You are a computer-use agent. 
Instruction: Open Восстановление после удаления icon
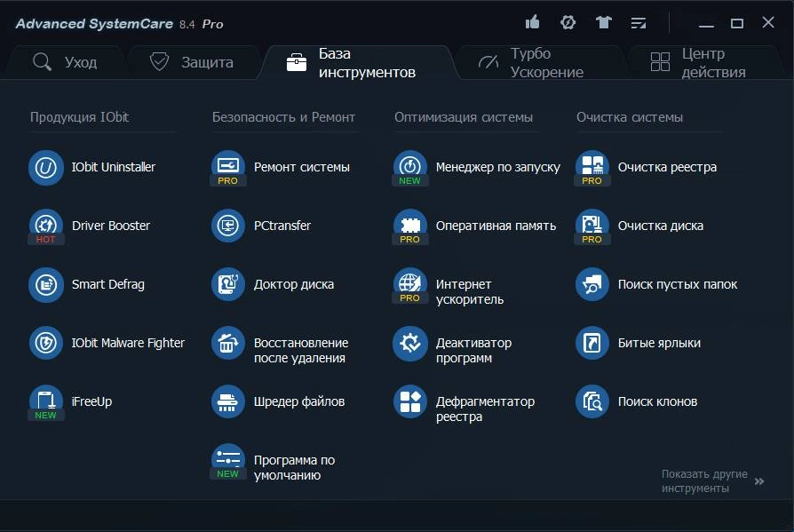228,343
